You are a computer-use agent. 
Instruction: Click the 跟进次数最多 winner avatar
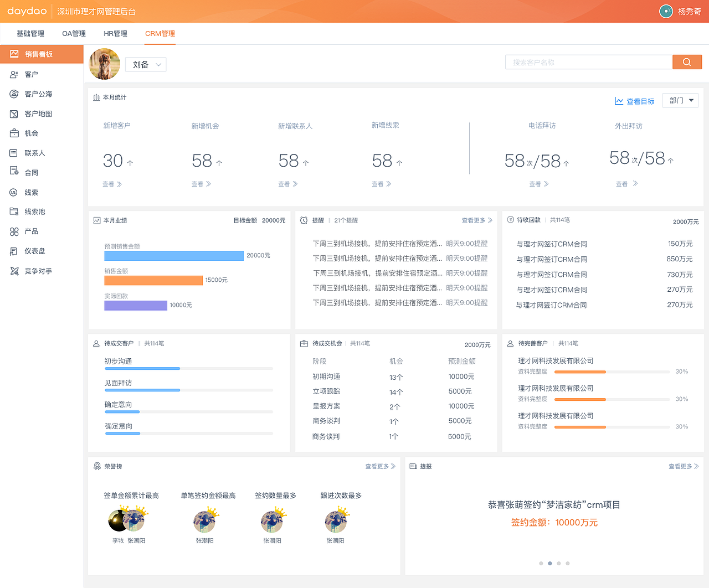[336, 522]
